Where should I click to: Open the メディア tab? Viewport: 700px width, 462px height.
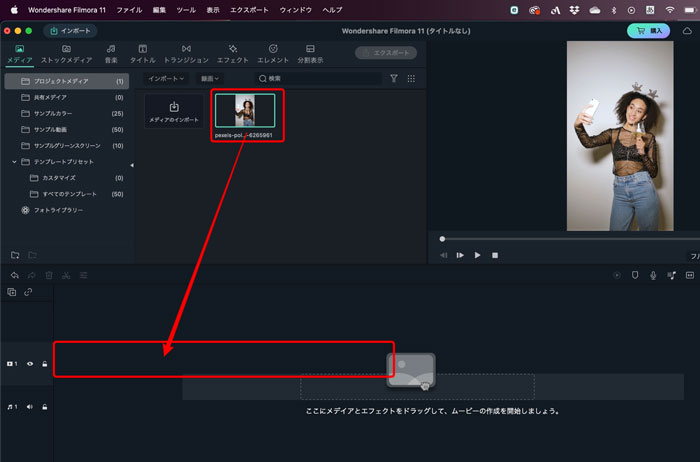19,54
